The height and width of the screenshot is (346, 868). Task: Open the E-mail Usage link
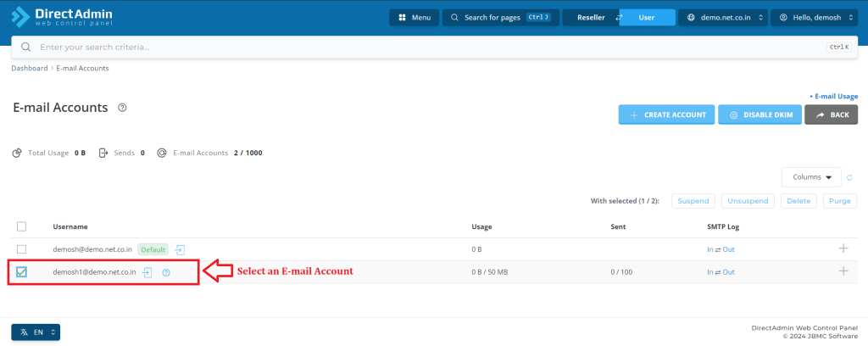[x=834, y=97]
